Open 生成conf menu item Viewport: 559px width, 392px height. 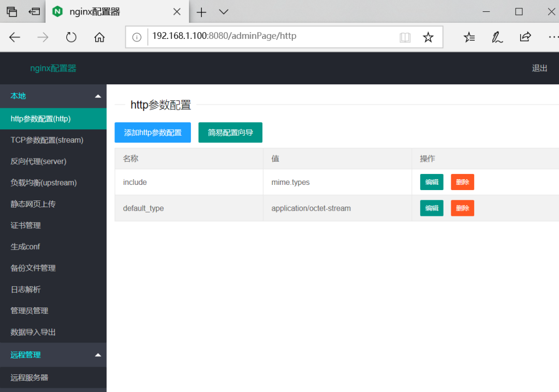53,247
